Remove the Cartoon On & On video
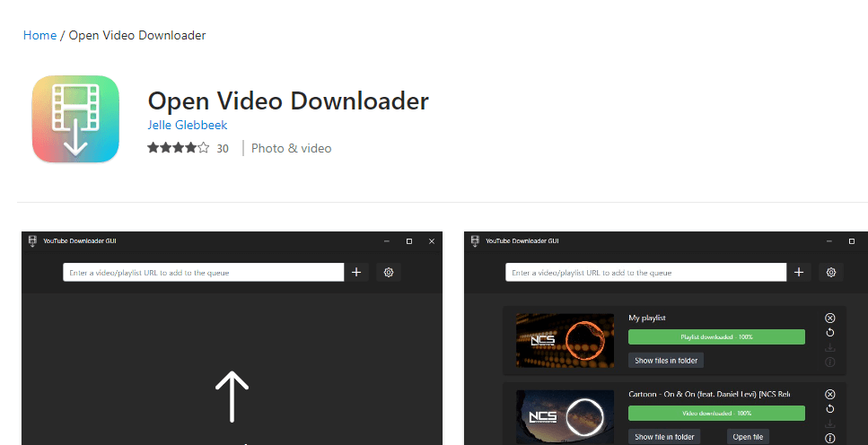 click(x=829, y=394)
